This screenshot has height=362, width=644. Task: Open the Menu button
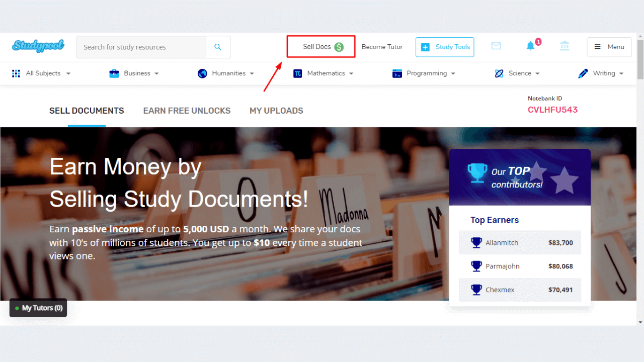pyautogui.click(x=609, y=47)
